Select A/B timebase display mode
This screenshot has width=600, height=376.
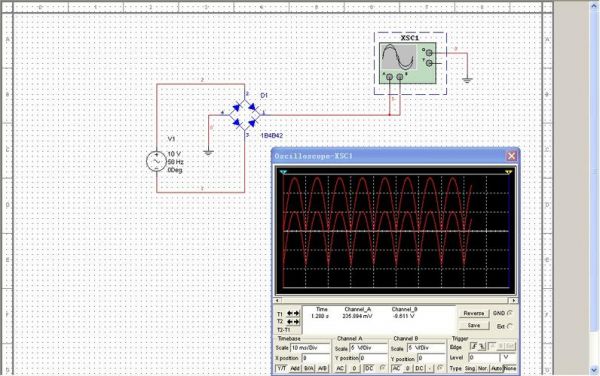click(323, 368)
